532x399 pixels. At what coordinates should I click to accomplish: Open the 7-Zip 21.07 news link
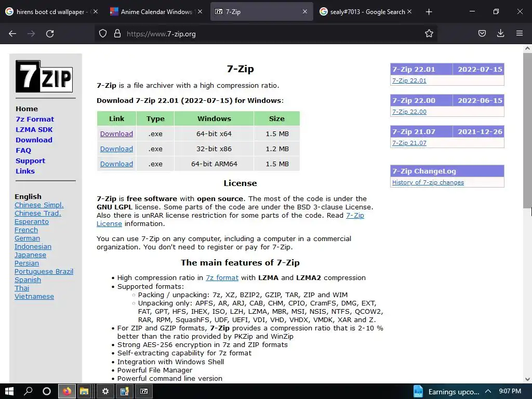(x=409, y=143)
